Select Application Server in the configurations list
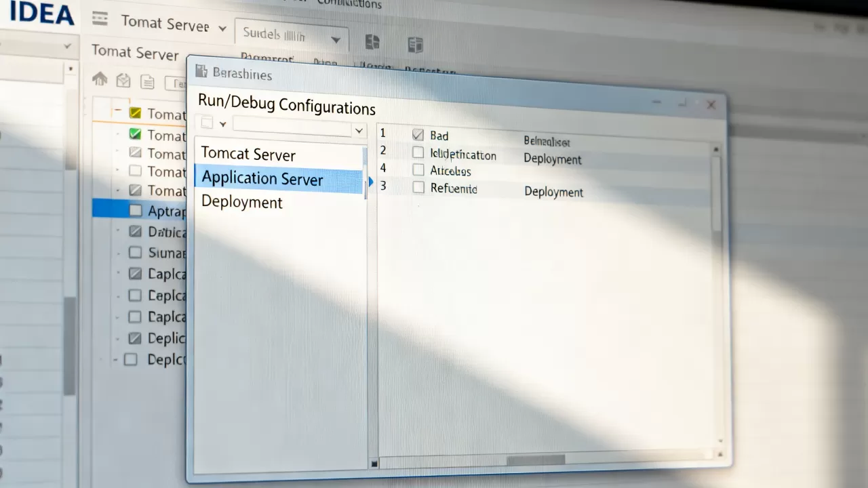 (279, 179)
